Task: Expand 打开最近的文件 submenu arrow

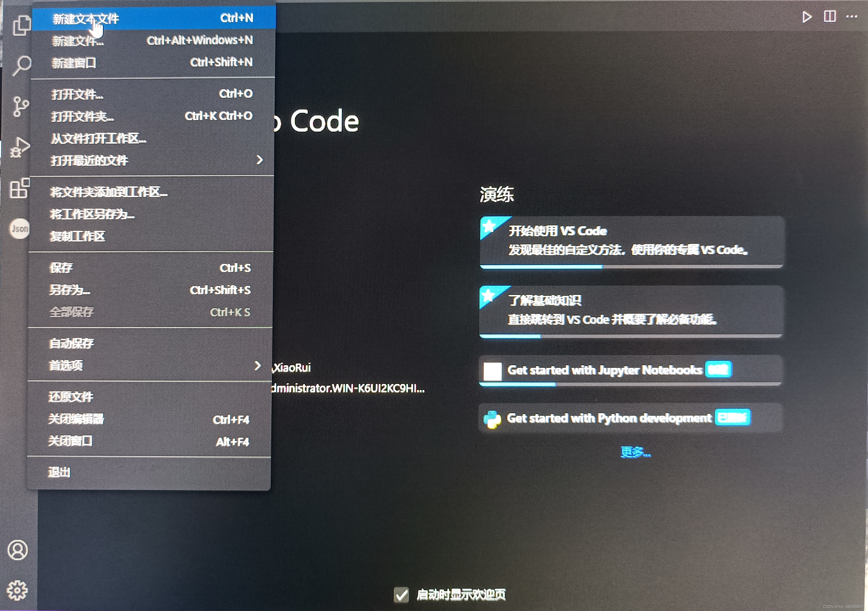Action: 259,160
